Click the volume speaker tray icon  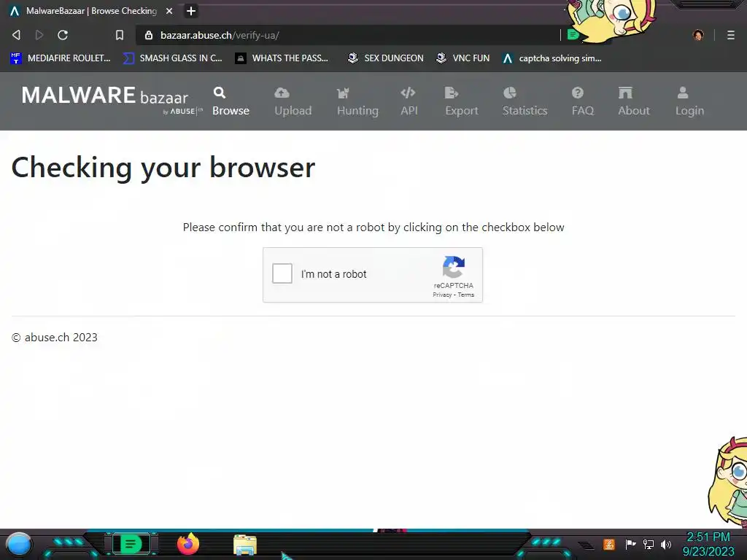(666, 544)
